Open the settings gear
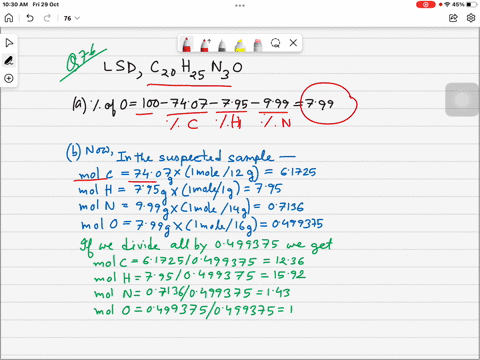This screenshot has height=360, width=480. coord(471,18)
